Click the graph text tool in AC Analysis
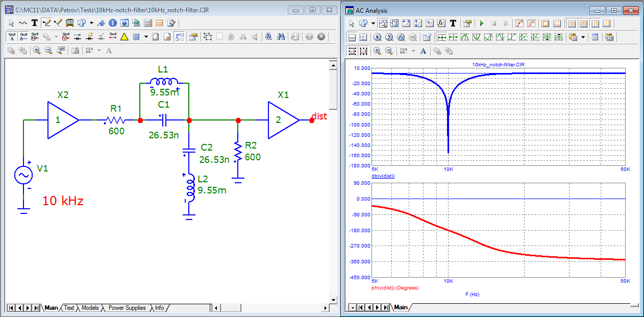This screenshot has width=644, height=317. (x=453, y=23)
